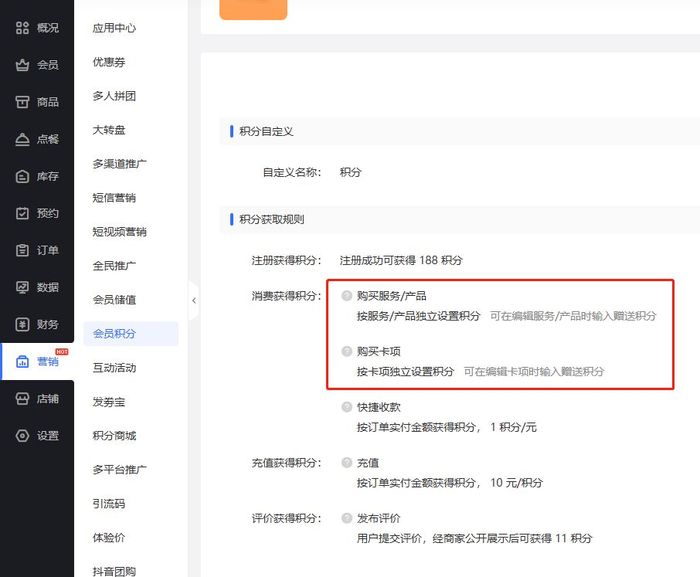
Task: Click the 设置 gear icon
Action: coord(22,435)
